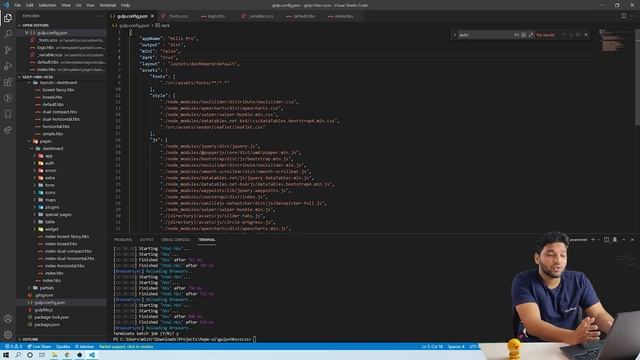Click the Split Editor icon

coord(624,16)
